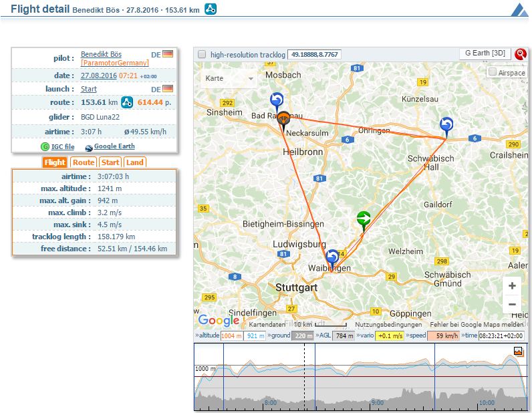Enable the high-resolution tracklog checkbox
The height and width of the screenshot is (413, 532).
tap(202, 54)
